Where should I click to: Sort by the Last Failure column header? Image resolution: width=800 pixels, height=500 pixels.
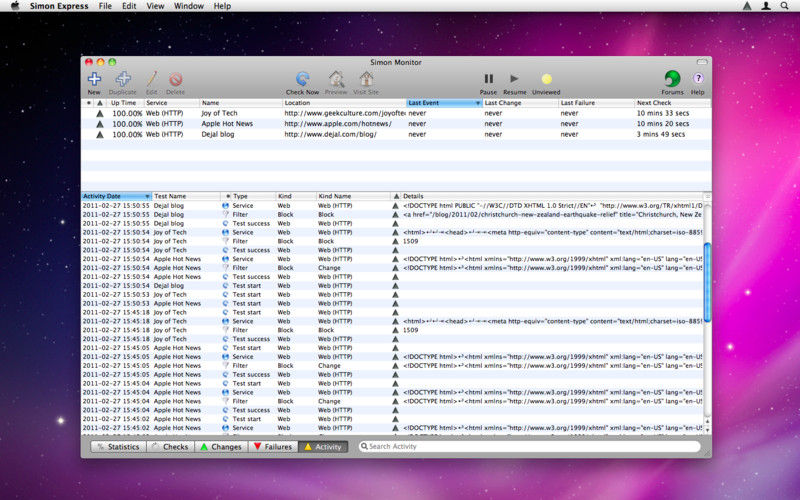[596, 103]
